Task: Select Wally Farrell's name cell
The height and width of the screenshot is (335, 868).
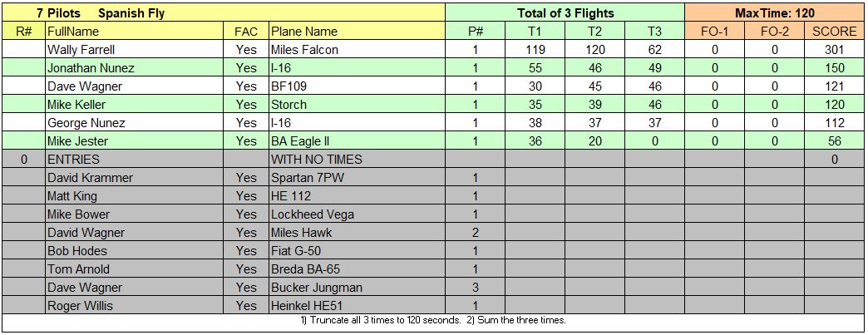Action: click(x=135, y=49)
